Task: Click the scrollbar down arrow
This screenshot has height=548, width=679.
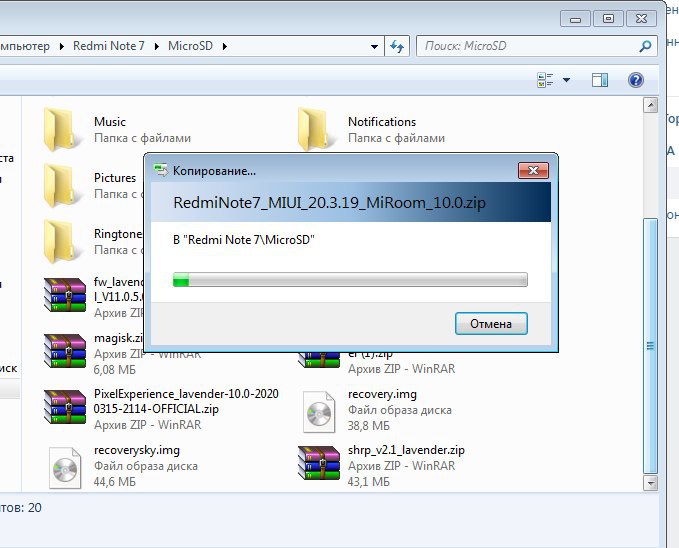Action: pos(650,483)
